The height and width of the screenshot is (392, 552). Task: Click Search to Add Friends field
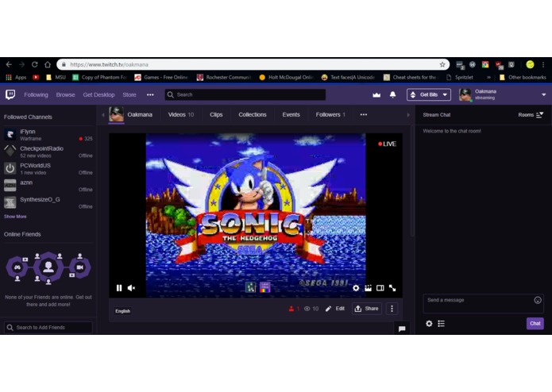(48, 327)
